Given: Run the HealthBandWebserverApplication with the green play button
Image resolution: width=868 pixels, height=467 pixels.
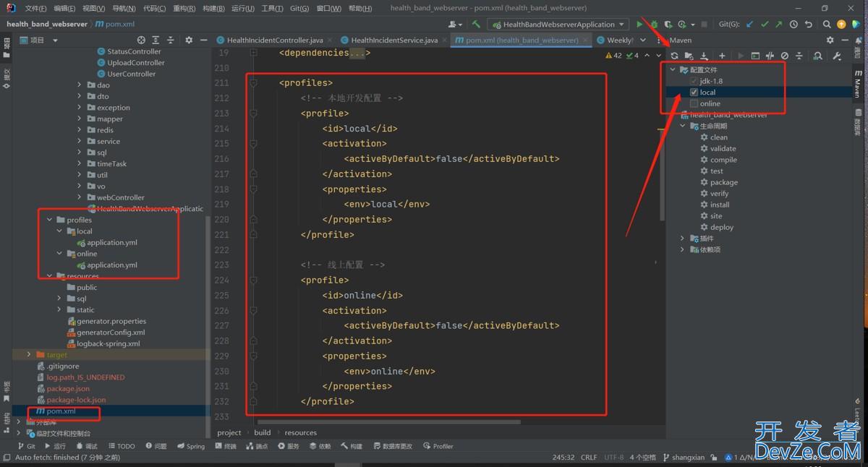Looking at the screenshot, I should coord(639,25).
